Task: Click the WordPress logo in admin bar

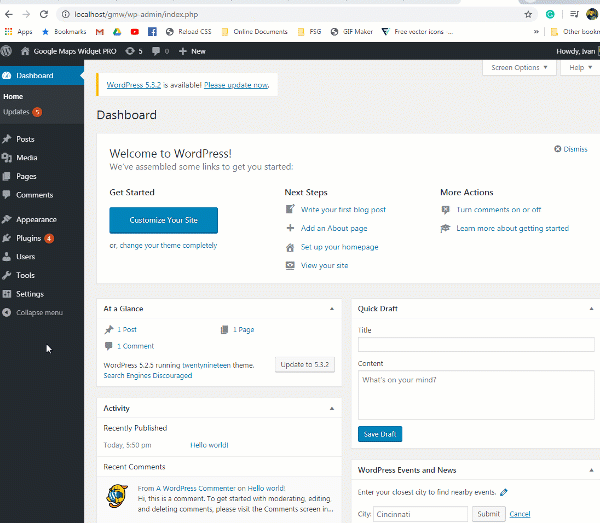Action: point(8,50)
